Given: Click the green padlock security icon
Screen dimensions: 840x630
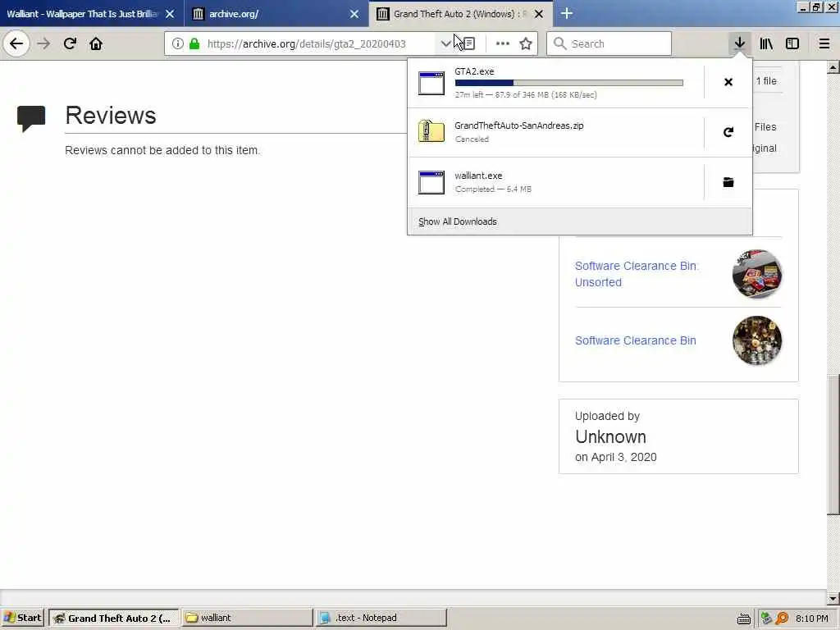Looking at the screenshot, I should click(194, 44).
